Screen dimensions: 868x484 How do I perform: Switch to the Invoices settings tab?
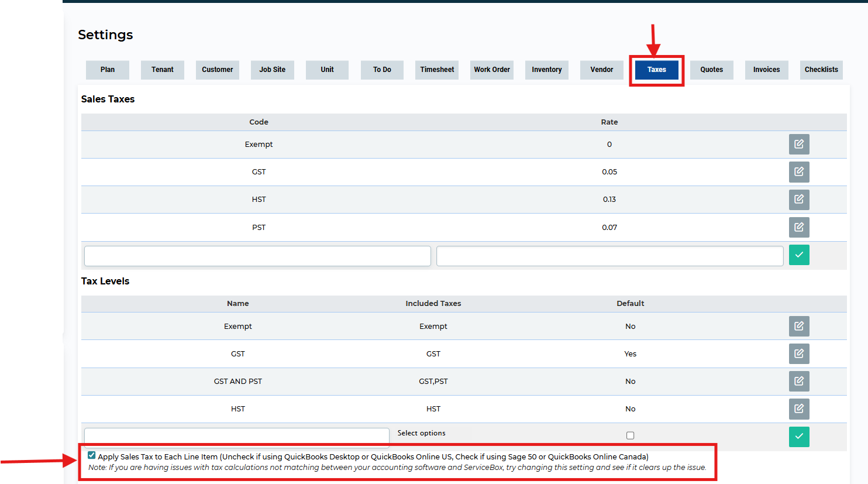point(766,70)
